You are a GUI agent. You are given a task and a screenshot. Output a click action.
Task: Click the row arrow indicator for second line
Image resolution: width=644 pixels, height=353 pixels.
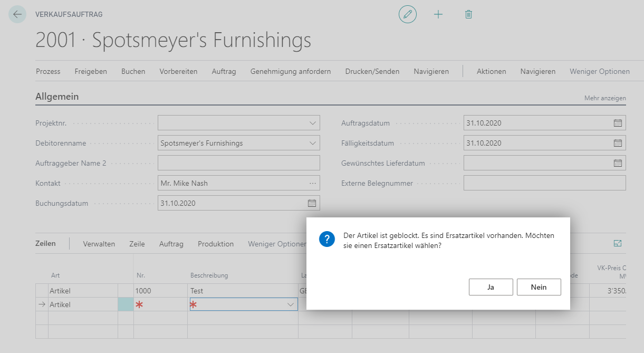click(42, 304)
